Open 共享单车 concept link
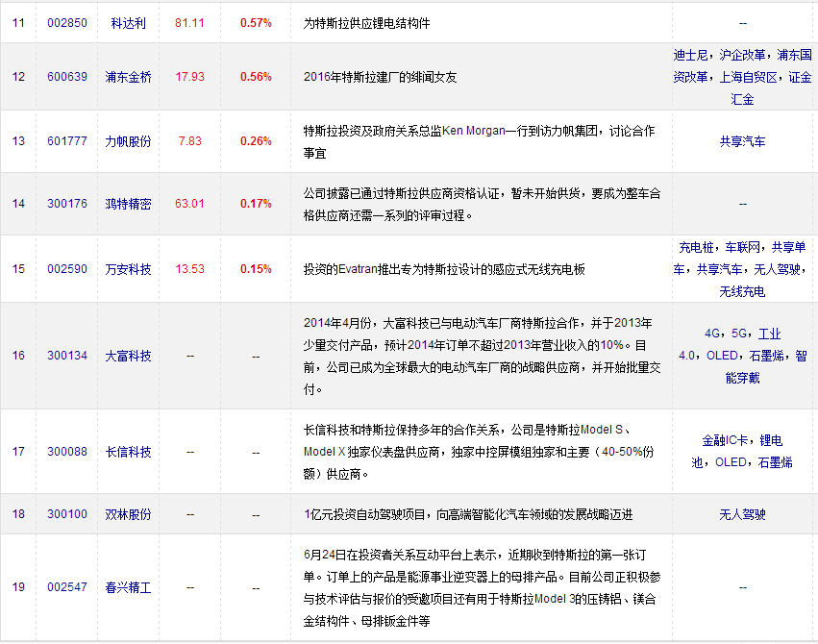Screen dimensions: 818x644 click(742, 259)
